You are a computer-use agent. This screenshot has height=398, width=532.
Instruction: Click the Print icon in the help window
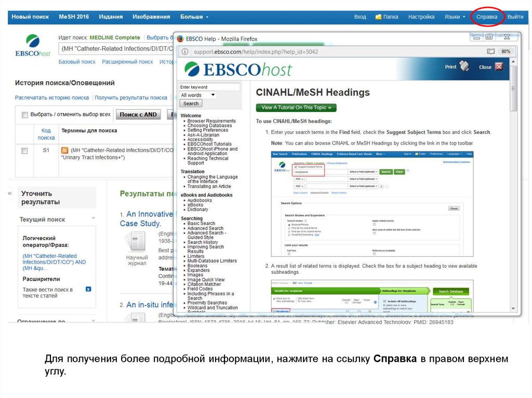pyautogui.click(x=464, y=66)
